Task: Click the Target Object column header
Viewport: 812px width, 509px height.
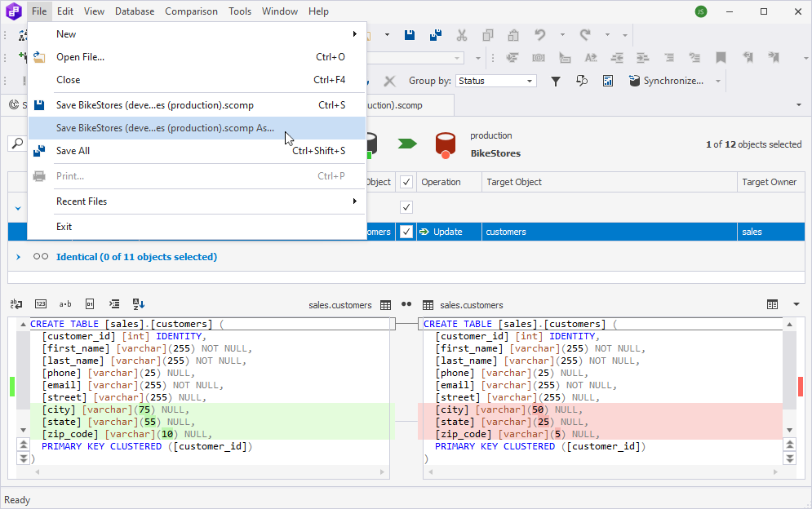Action: pos(609,182)
